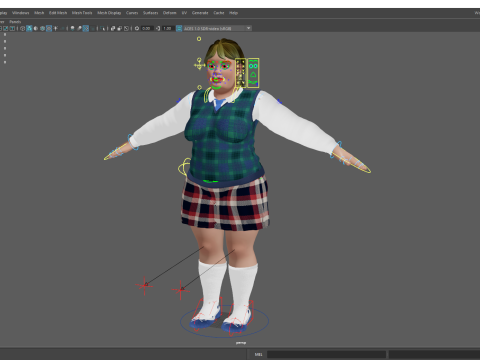Open the Curves menu

(x=132, y=13)
